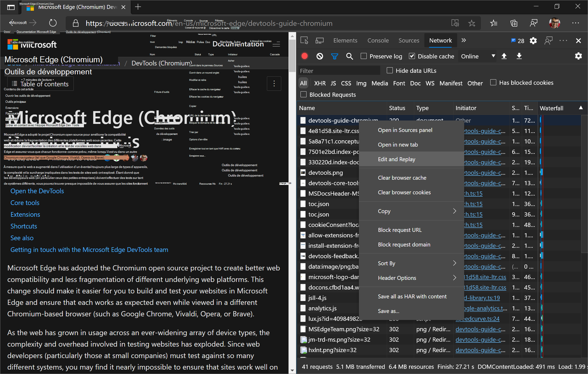Viewport: 588px width, 374px height.
Task: Open the Online throttling dropdown
Action: 477,56
